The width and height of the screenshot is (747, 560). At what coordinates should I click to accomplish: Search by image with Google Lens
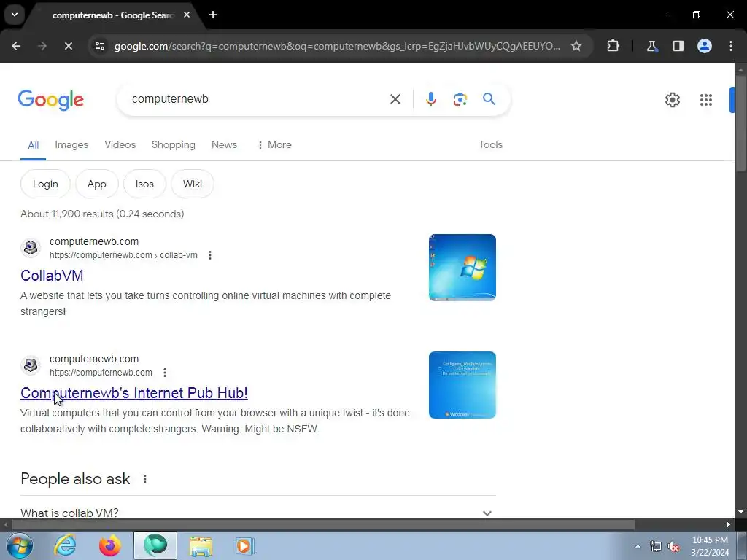(x=460, y=99)
